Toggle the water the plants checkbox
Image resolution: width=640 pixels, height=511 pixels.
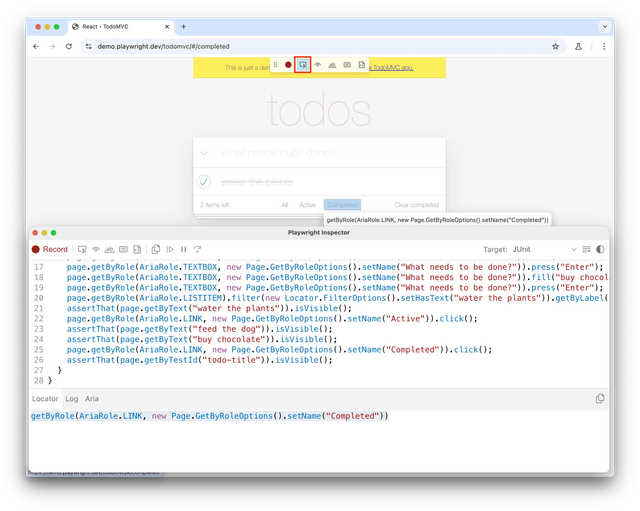204,182
